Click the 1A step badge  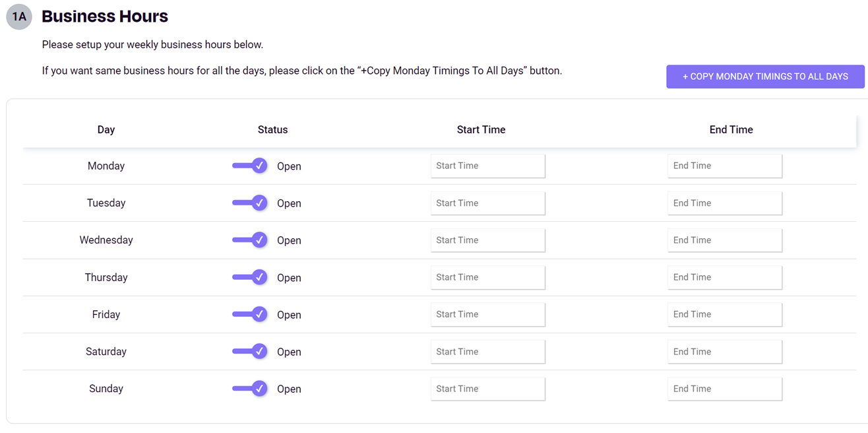click(x=19, y=17)
